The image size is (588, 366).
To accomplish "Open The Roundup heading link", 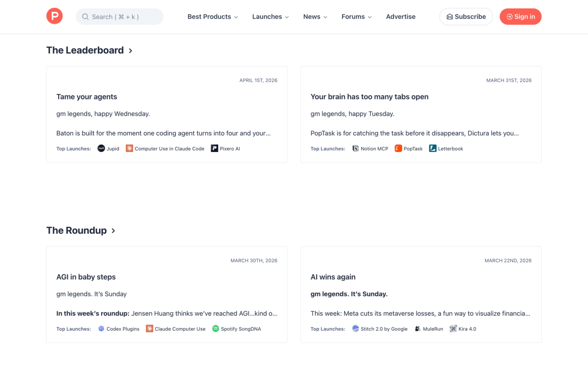I will pos(76,231).
